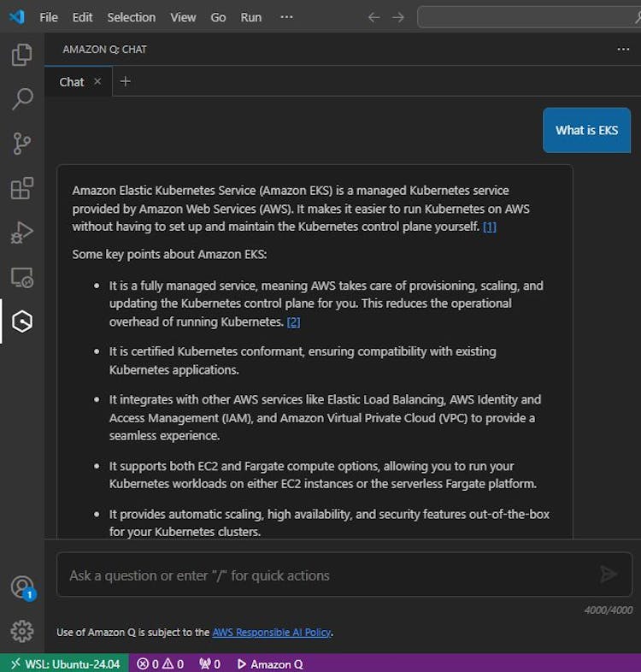Open the Source Control view
The image size is (641, 672).
point(22,144)
